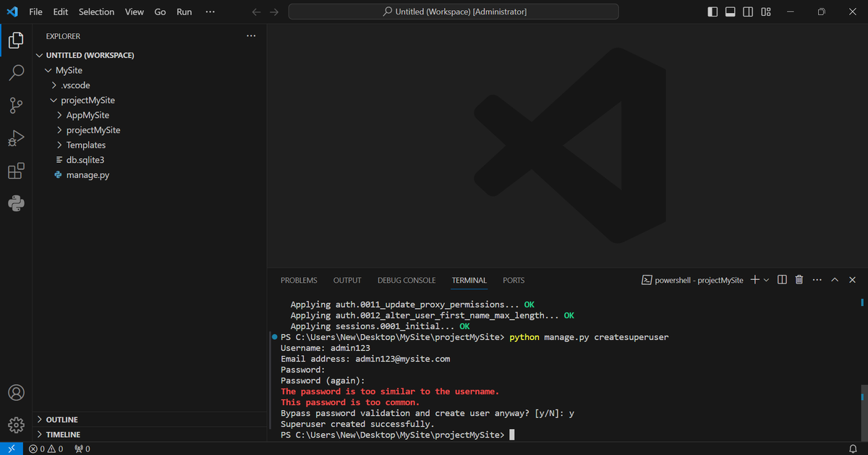Close the terminal panel
The image size is (868, 455).
click(x=852, y=280)
